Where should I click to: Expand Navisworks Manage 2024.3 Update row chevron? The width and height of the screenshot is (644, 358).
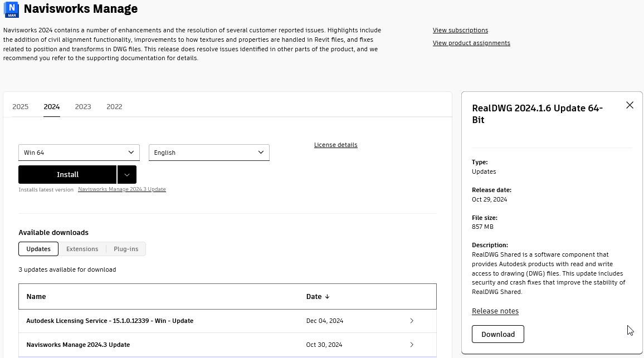click(412, 345)
